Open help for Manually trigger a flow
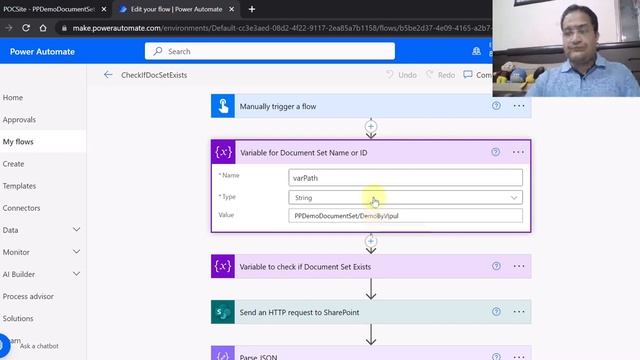 click(496, 106)
